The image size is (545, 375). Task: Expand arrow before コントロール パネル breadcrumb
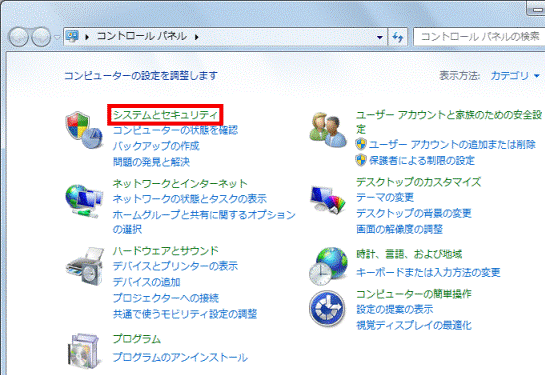87,37
